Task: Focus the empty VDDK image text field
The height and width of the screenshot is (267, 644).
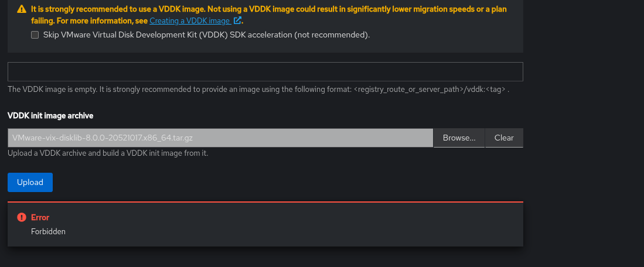Action: pos(265,71)
